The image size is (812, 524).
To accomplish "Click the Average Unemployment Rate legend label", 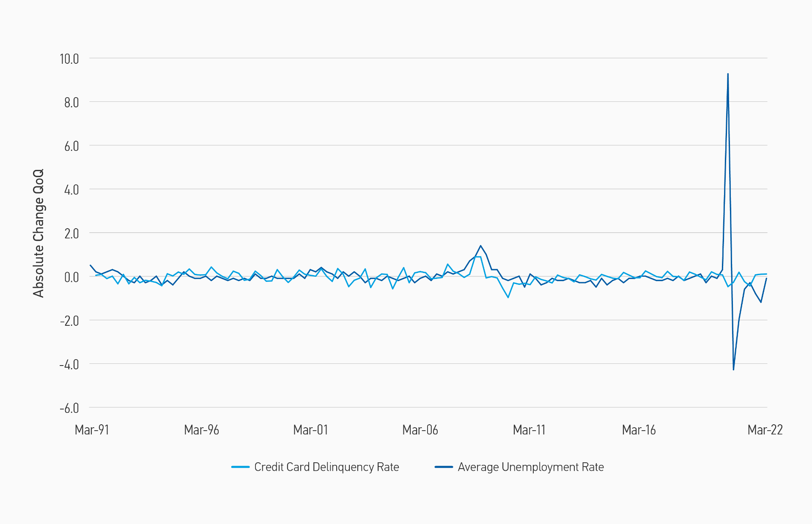I will (x=530, y=467).
